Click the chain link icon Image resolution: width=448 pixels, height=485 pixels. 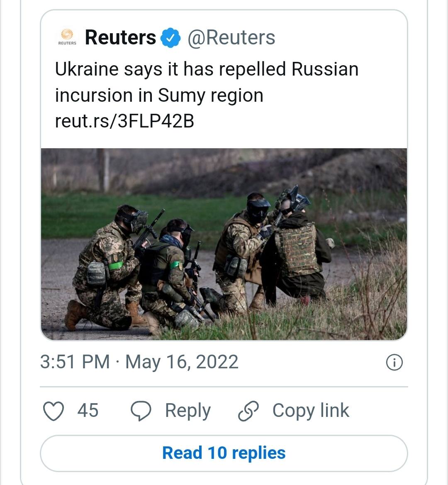(248, 411)
